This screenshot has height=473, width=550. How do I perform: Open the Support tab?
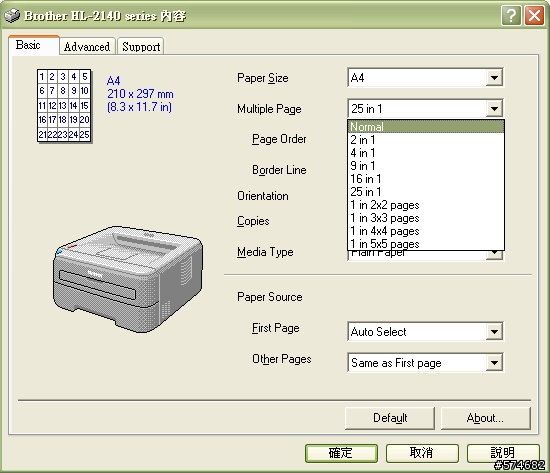pyautogui.click(x=141, y=47)
